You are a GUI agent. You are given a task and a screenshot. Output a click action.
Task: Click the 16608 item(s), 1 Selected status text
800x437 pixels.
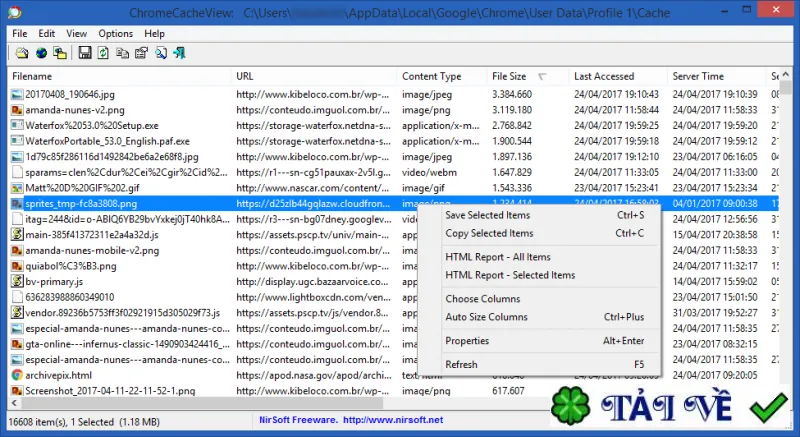84,422
